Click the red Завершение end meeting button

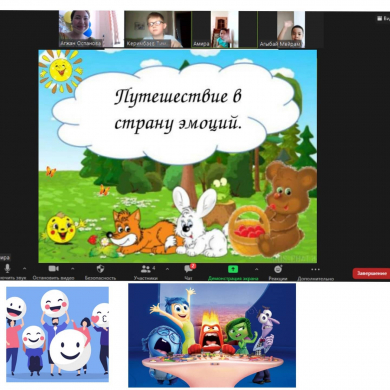tap(371, 273)
